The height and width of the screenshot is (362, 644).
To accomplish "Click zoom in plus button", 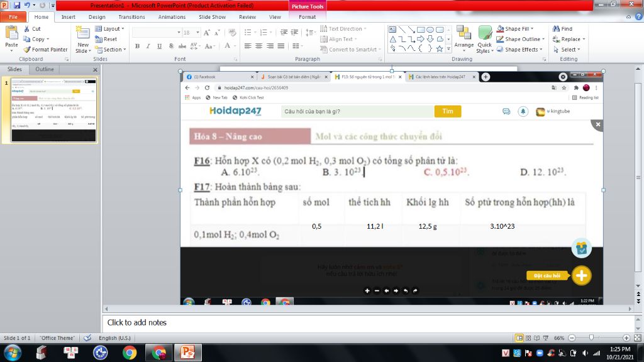I will click(626, 337).
